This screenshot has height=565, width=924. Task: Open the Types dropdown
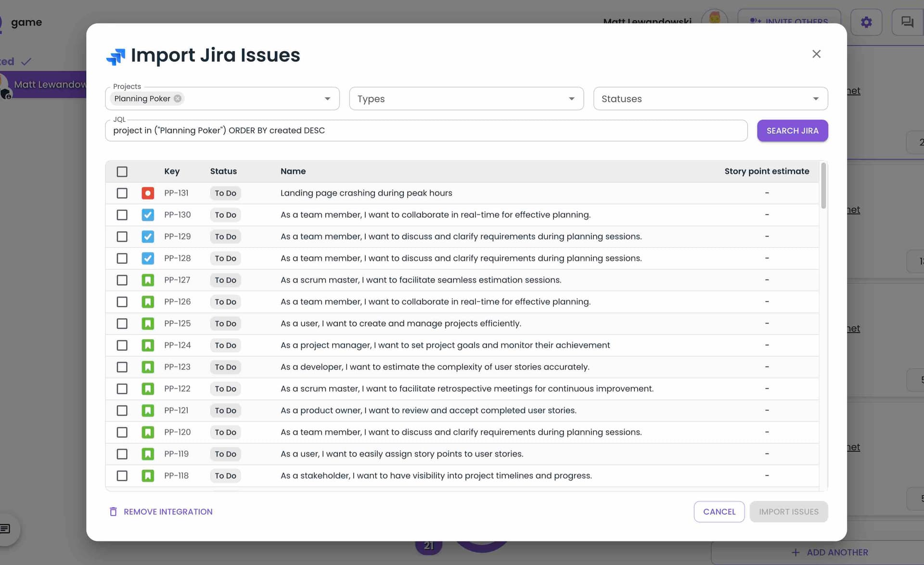(x=465, y=98)
